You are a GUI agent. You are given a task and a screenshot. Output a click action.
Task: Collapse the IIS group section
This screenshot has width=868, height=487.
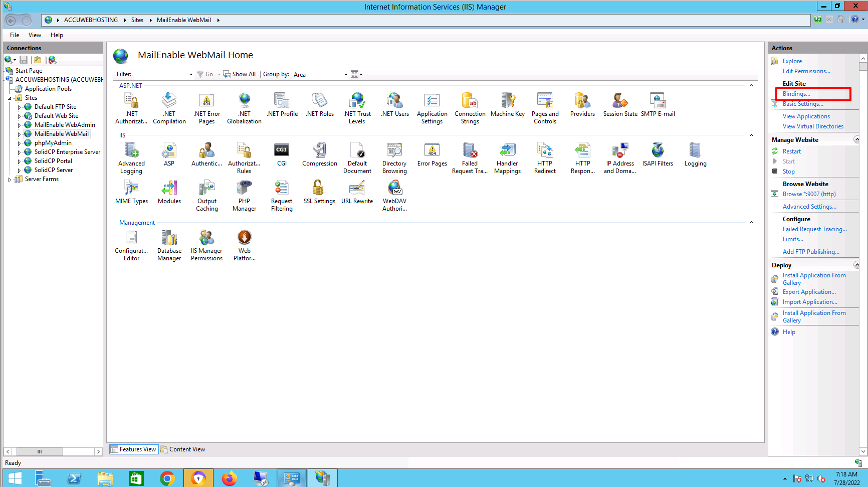click(x=751, y=135)
